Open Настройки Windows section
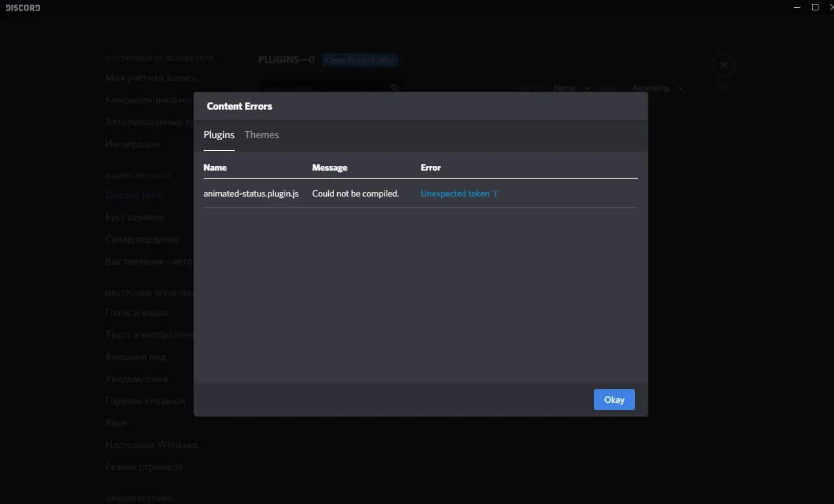The width and height of the screenshot is (834, 504). (x=152, y=445)
